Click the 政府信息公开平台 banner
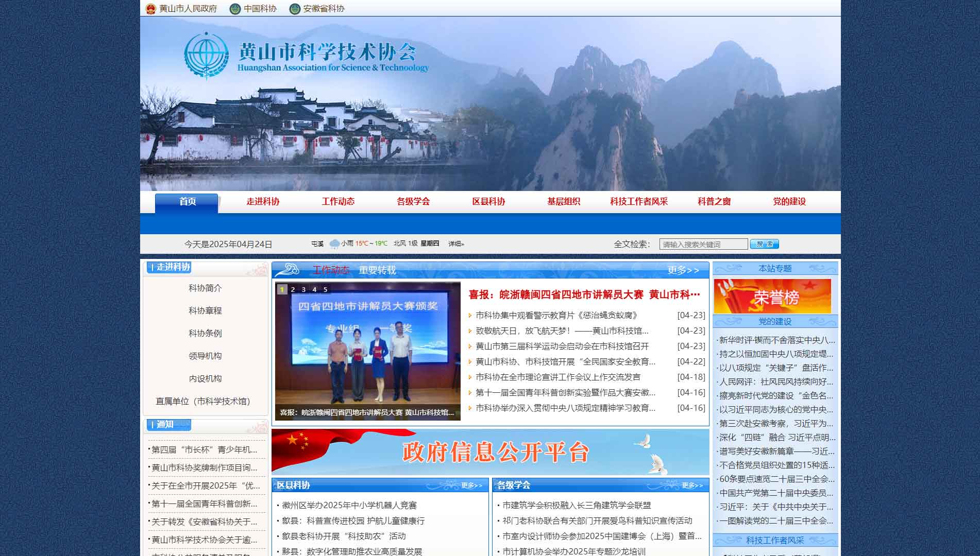 (491, 451)
